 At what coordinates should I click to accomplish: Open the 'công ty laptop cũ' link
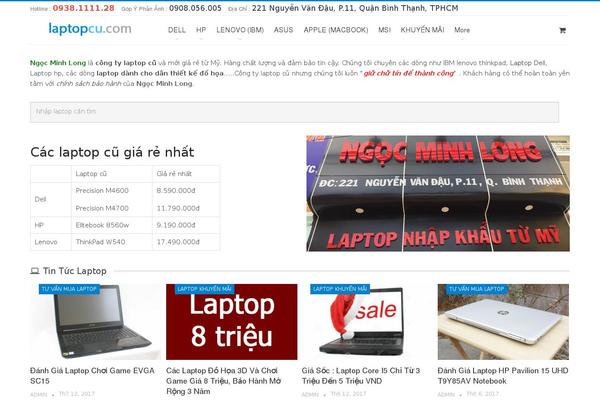click(126, 63)
